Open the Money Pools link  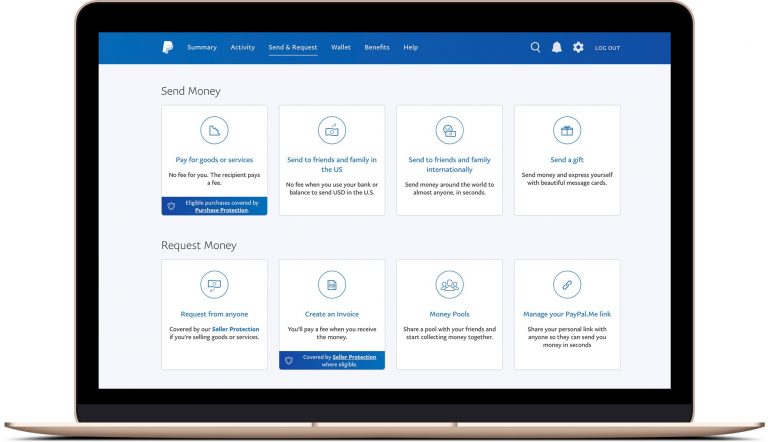449,314
